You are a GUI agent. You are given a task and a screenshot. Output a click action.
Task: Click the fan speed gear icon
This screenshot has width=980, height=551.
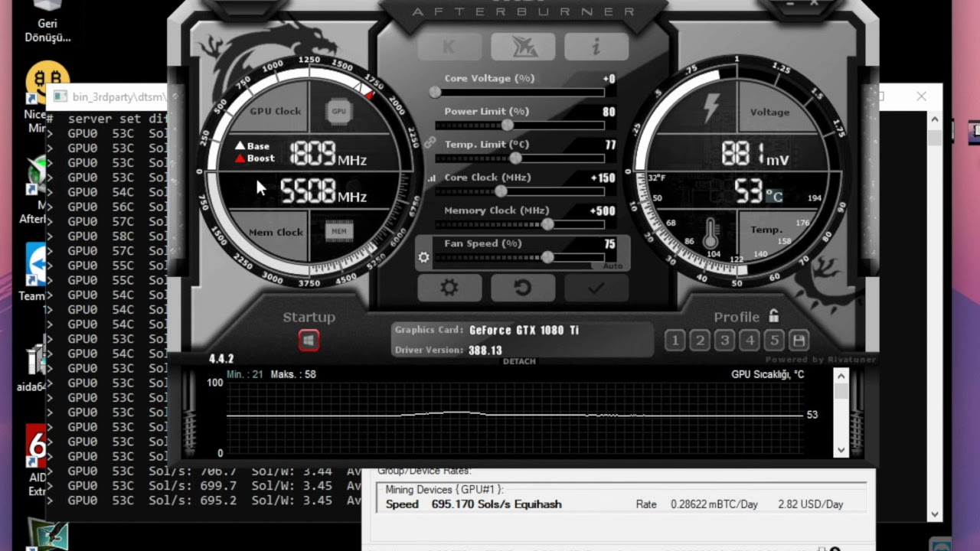[423, 257]
